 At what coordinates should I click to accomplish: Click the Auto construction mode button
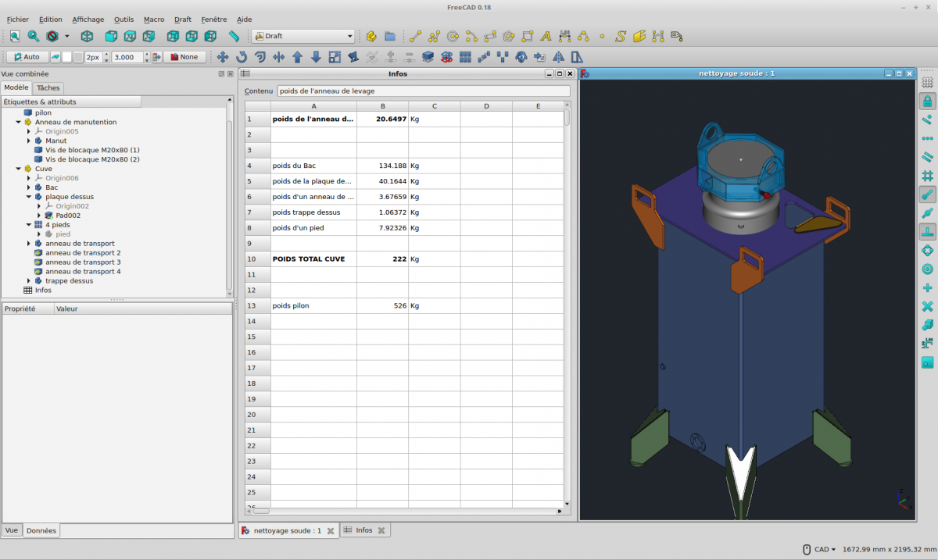tap(27, 57)
